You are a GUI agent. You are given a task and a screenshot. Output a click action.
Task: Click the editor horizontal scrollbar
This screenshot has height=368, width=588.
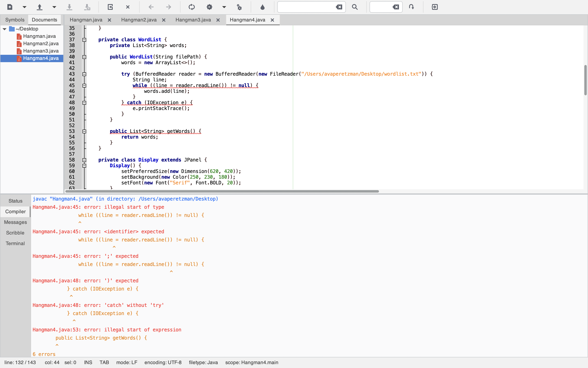222,191
